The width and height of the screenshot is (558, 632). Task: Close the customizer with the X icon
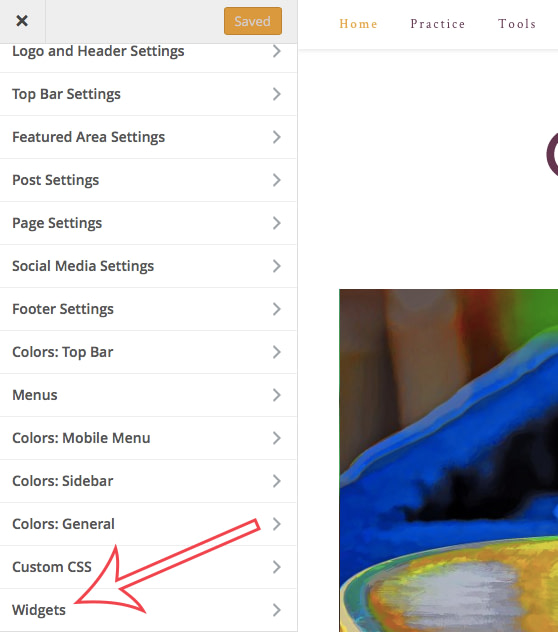(22, 21)
